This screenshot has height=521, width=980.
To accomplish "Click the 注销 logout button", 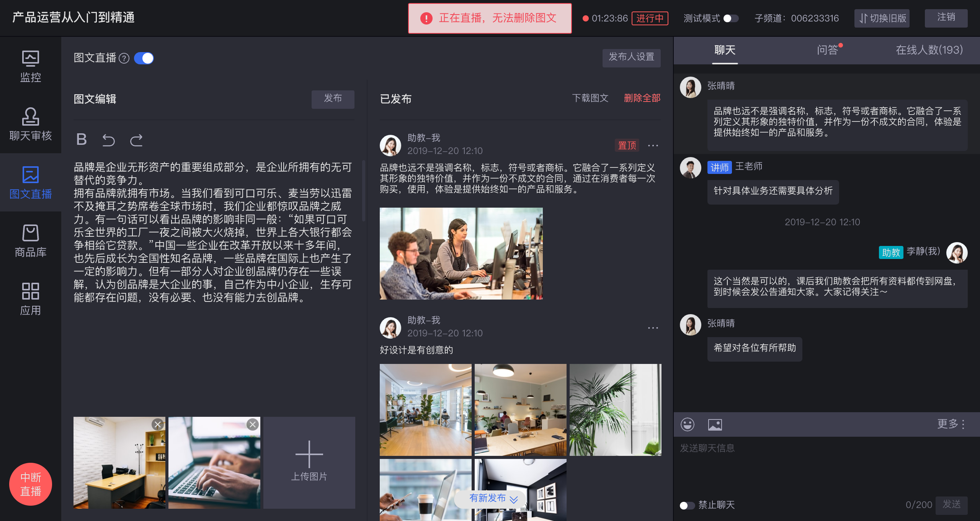I will (x=946, y=18).
